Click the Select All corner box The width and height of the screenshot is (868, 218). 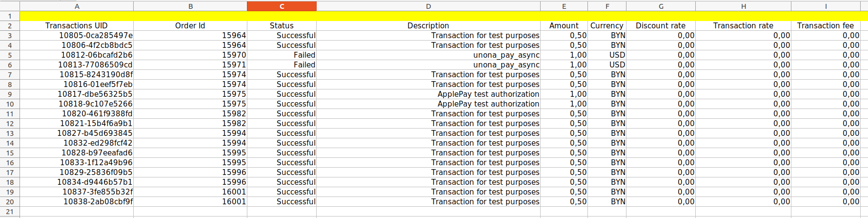(10, 6)
